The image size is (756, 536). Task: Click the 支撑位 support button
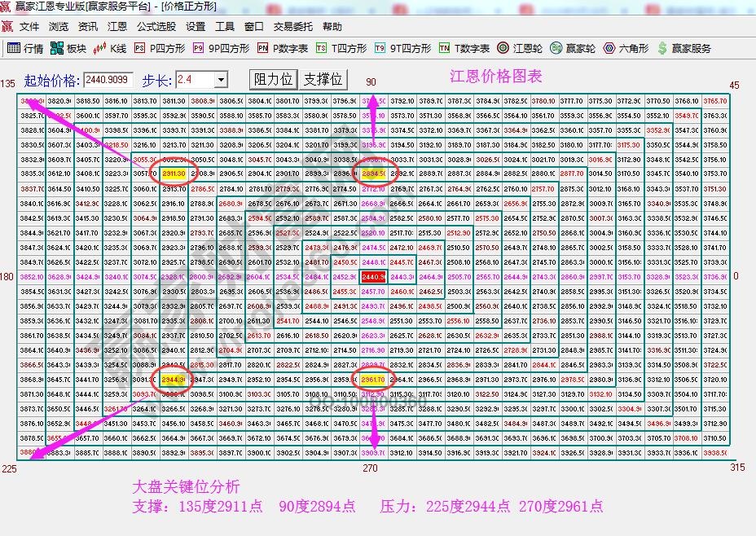(323, 78)
